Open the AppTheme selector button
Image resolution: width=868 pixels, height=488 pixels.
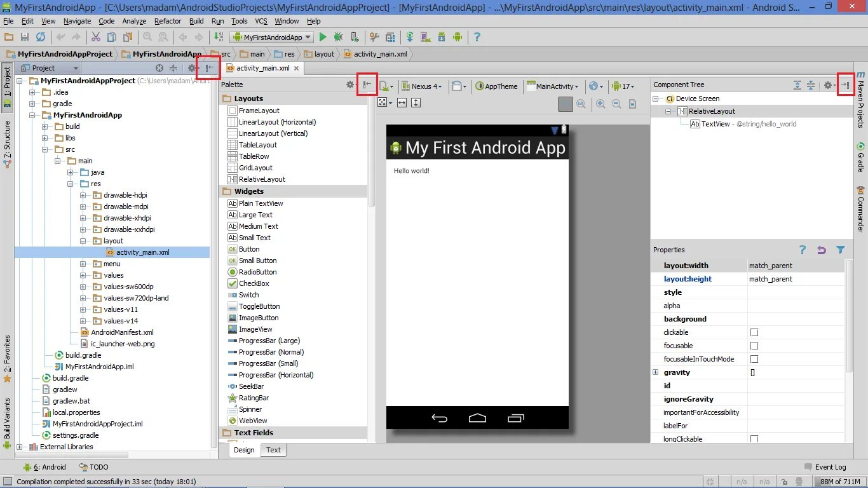click(x=497, y=86)
